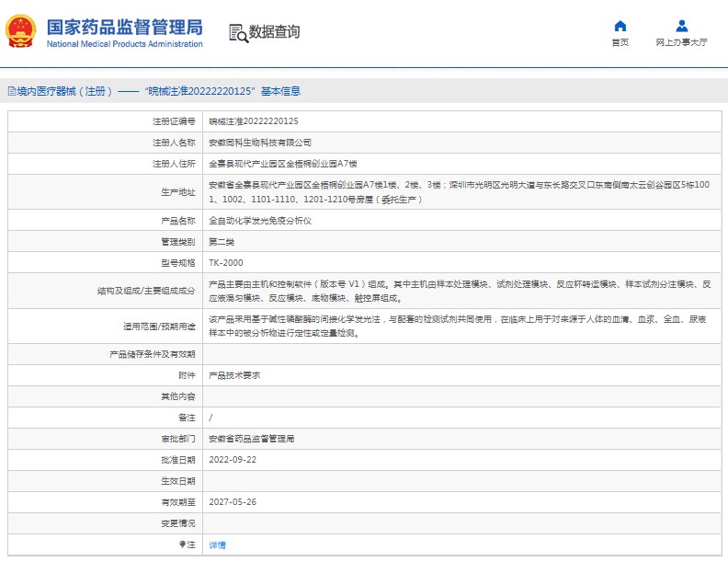This screenshot has width=728, height=562.
Task: Click the 备注 row label
Action: [188, 418]
